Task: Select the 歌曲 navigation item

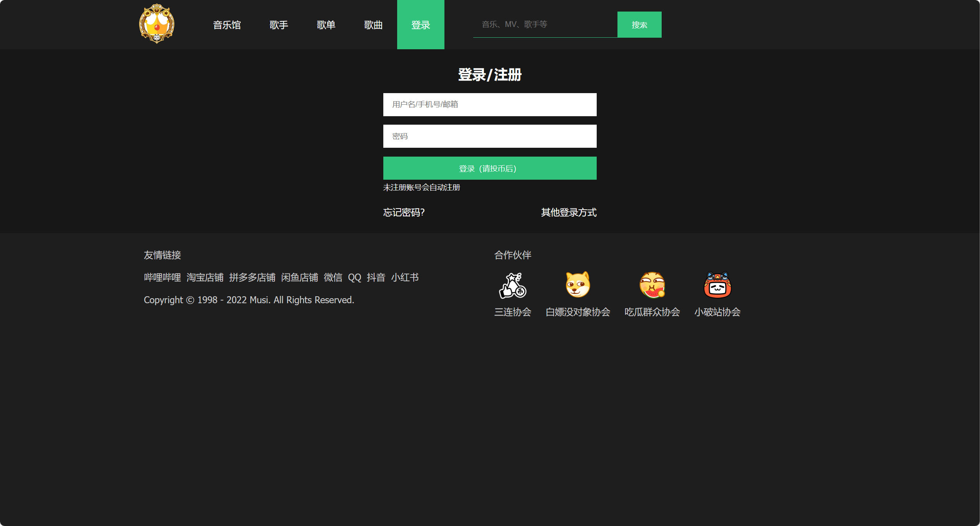Action: click(373, 25)
